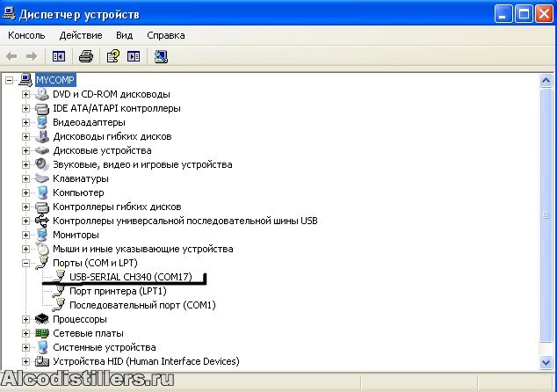This screenshot has width=557, height=392.
Task: Click the Системные устройства icon
Action: (42, 347)
